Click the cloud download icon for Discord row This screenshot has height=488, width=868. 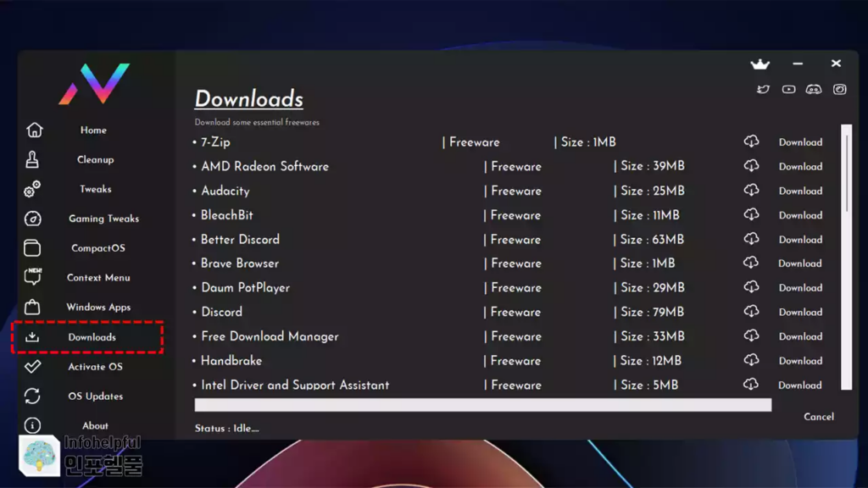tap(751, 312)
